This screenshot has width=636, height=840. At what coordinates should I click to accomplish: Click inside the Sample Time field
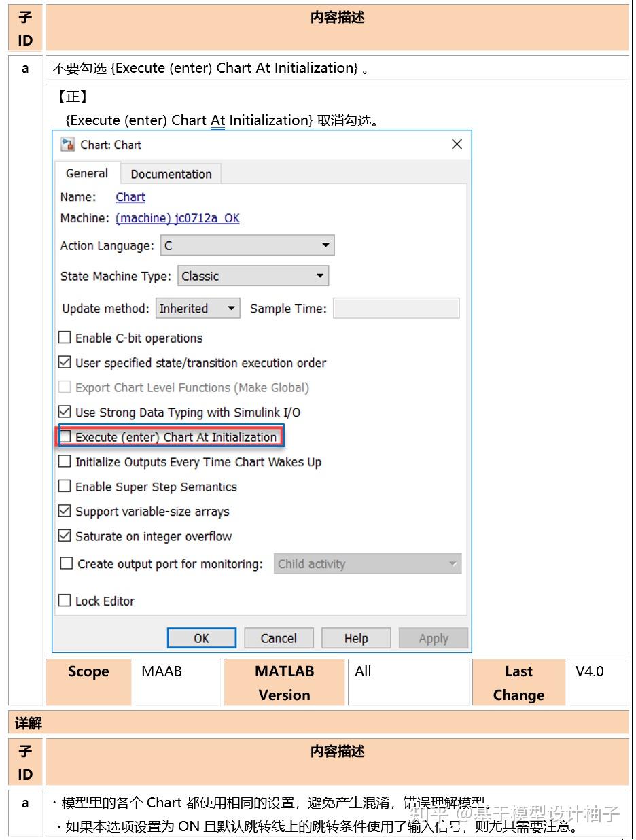(396, 308)
